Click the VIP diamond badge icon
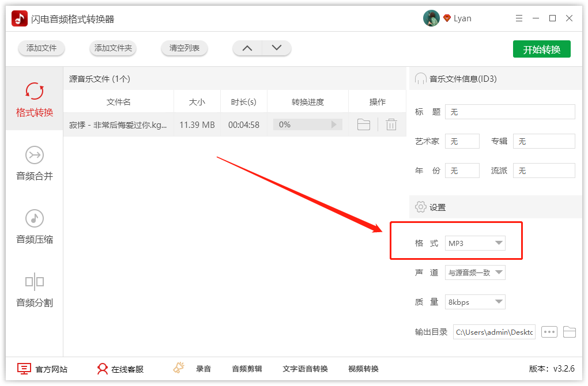The image size is (588, 386). pyautogui.click(x=447, y=18)
